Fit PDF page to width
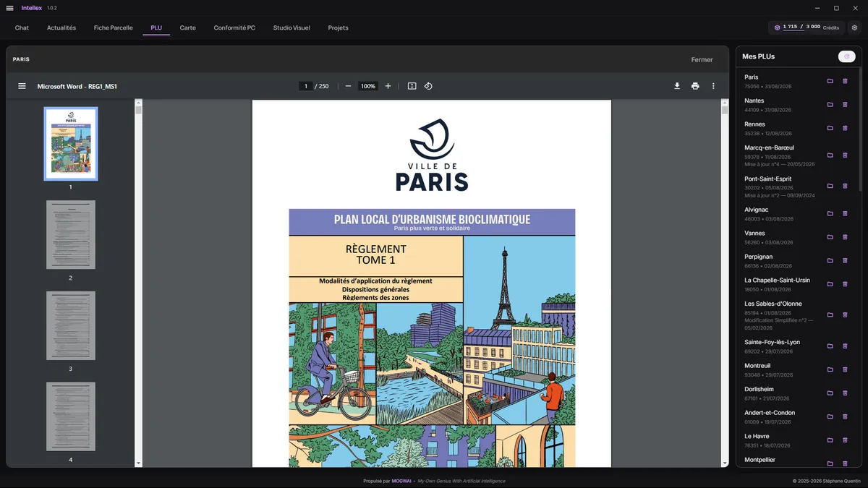 click(412, 86)
